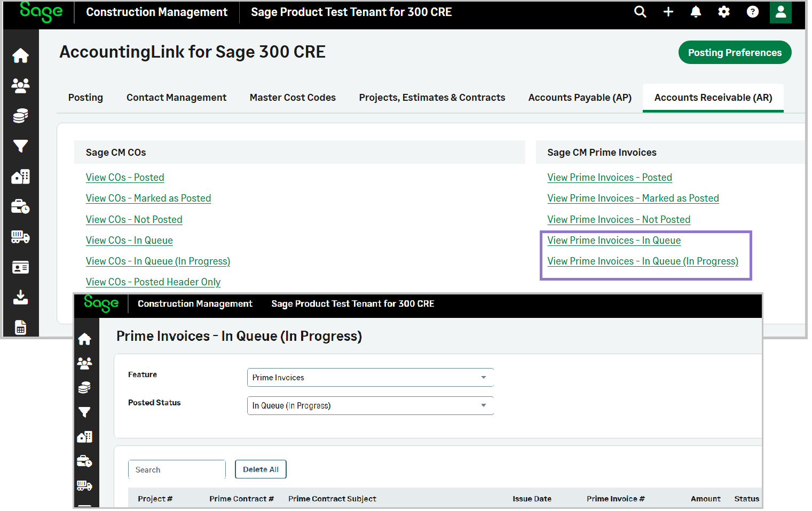Sort by Prime Contract # column header
The image size is (812, 511).
pyautogui.click(x=241, y=499)
